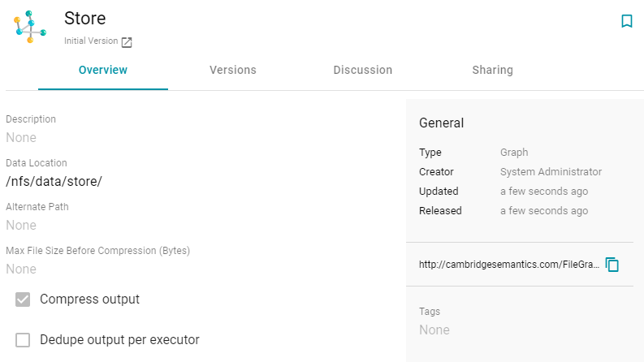Click the Store title text
The height and width of the screenshot is (362, 644).
(85, 19)
